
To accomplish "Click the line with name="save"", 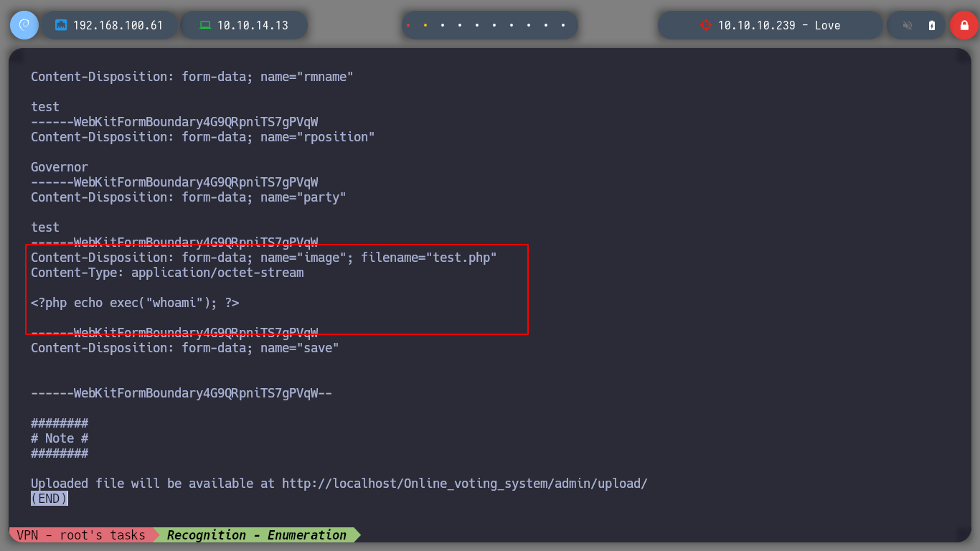I will pos(185,348).
